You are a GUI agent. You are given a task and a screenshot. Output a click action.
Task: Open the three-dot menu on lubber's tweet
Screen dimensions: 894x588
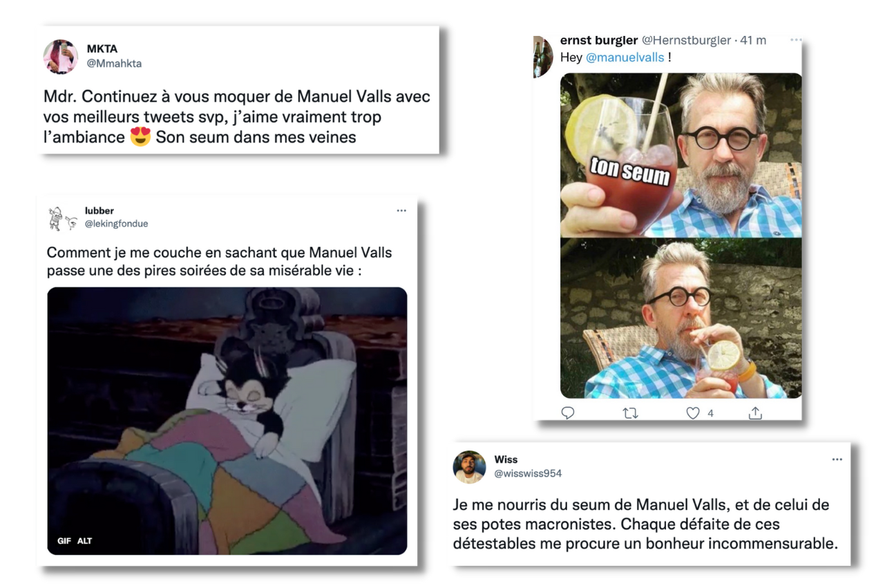(x=401, y=211)
